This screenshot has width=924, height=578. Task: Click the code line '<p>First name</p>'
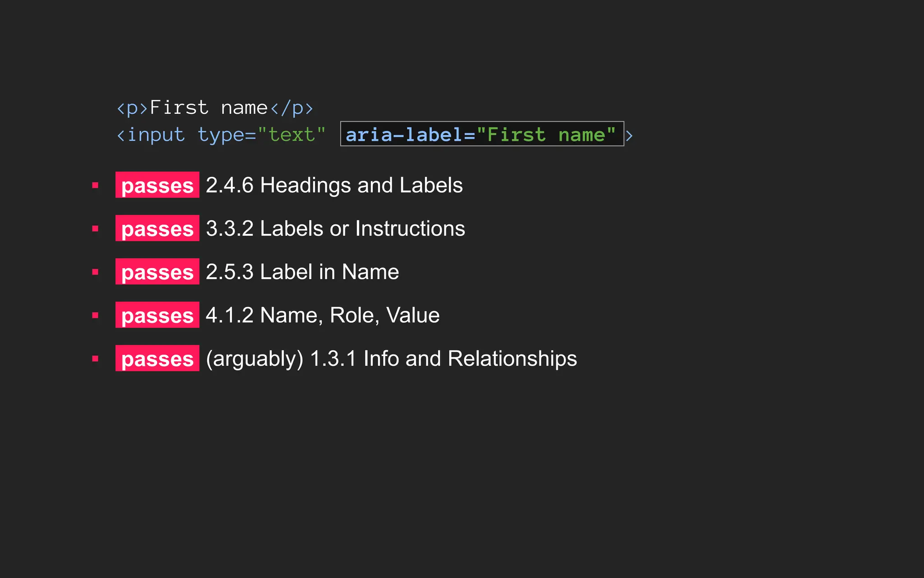(215, 108)
